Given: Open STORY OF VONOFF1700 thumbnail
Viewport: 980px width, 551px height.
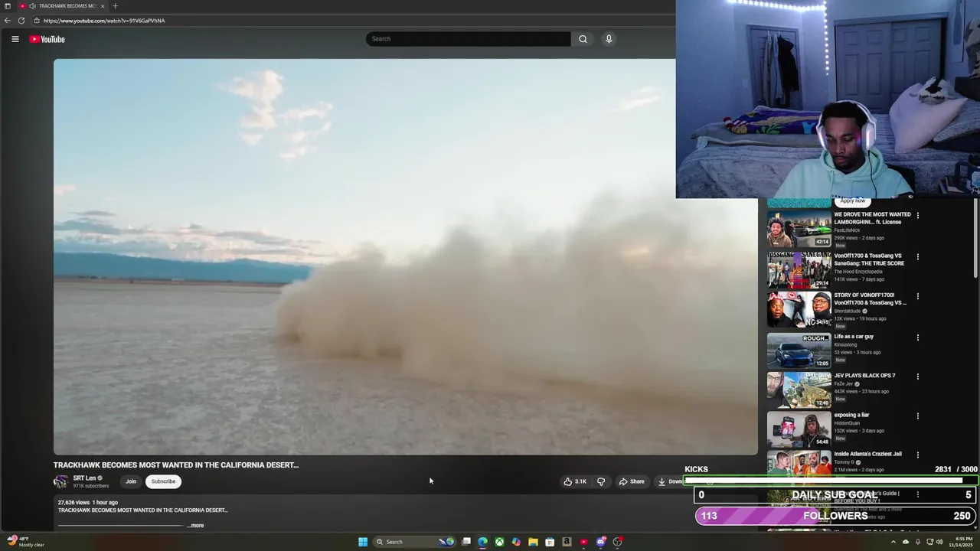Looking at the screenshot, I should 799,309.
